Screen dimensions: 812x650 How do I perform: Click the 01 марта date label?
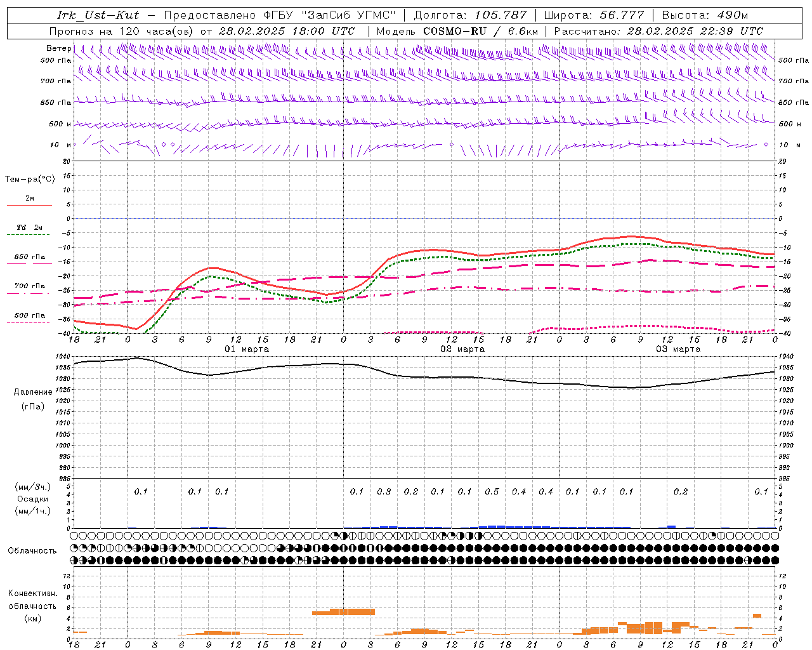coord(247,349)
